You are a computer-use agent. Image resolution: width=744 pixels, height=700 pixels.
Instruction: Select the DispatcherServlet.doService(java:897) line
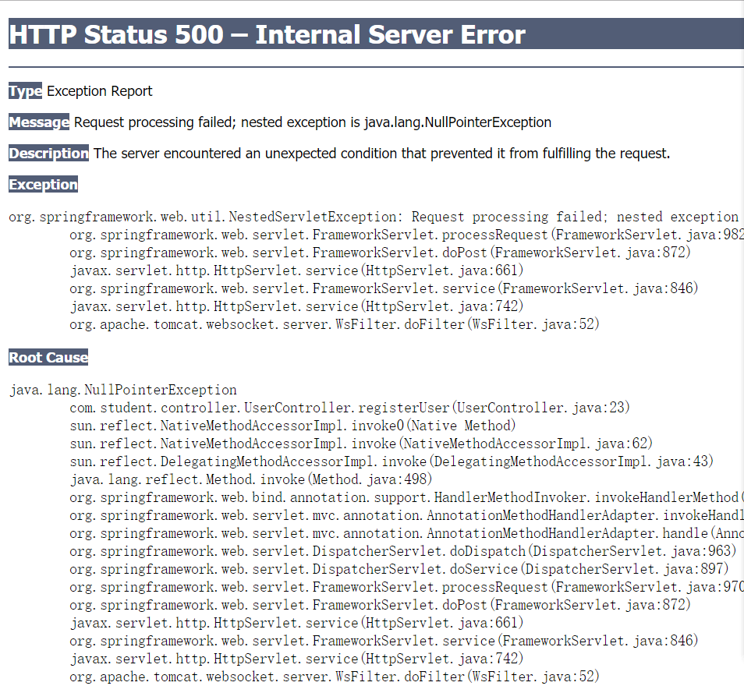click(399, 569)
